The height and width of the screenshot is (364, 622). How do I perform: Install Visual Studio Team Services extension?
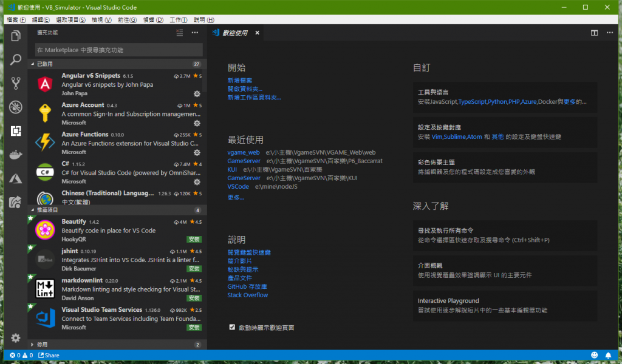(x=194, y=327)
